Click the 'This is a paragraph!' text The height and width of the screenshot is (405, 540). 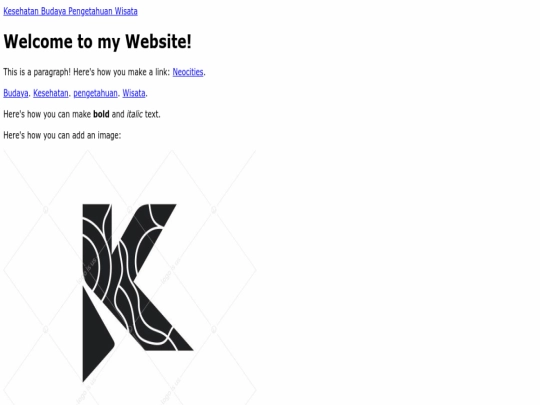[37, 72]
